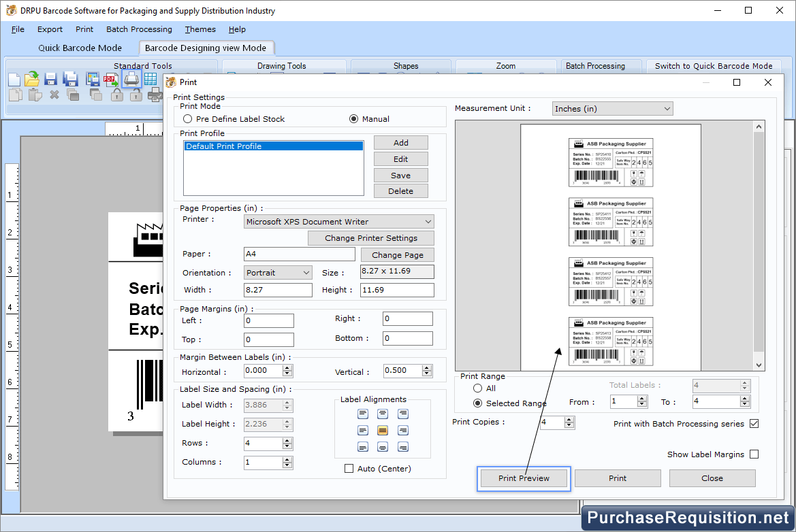Click the Change Printer Settings button

[x=370, y=237]
